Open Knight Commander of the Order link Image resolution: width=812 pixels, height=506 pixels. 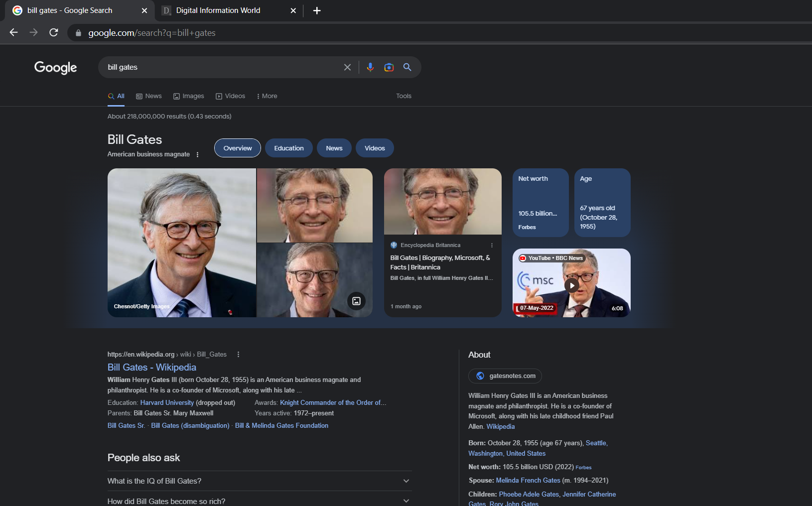333,402
